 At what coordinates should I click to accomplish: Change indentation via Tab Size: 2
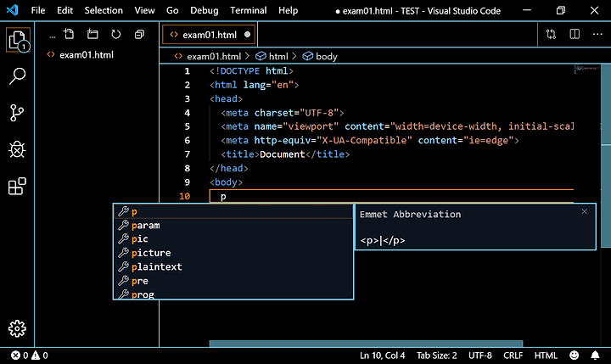[x=436, y=356]
